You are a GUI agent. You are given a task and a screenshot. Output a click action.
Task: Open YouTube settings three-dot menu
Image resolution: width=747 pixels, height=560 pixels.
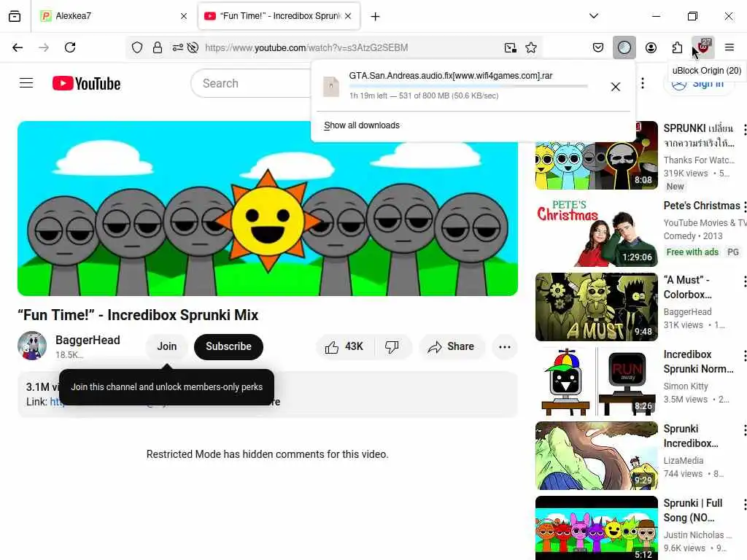[x=643, y=83]
